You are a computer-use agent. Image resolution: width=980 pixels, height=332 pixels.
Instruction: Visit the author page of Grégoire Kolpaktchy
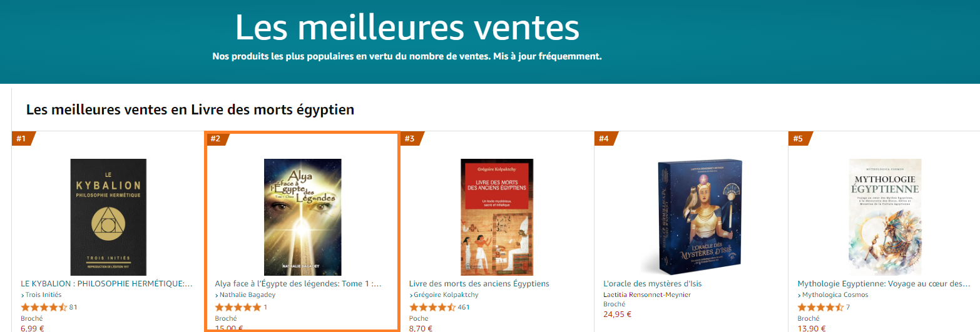(444, 294)
